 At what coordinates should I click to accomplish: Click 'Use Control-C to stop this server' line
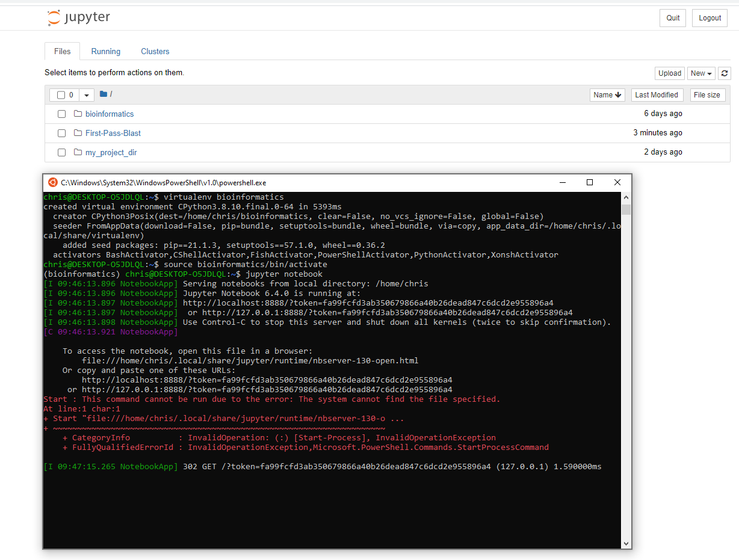[x=327, y=322]
